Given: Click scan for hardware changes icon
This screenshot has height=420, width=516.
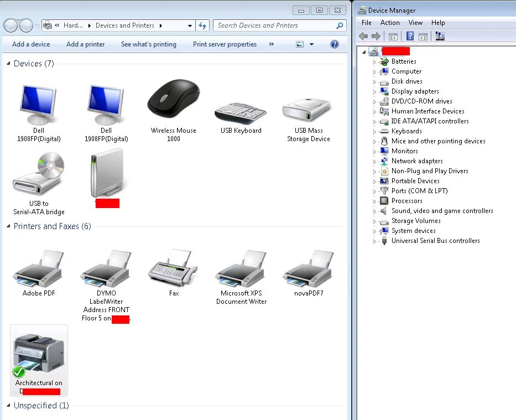Looking at the screenshot, I should coord(440,36).
